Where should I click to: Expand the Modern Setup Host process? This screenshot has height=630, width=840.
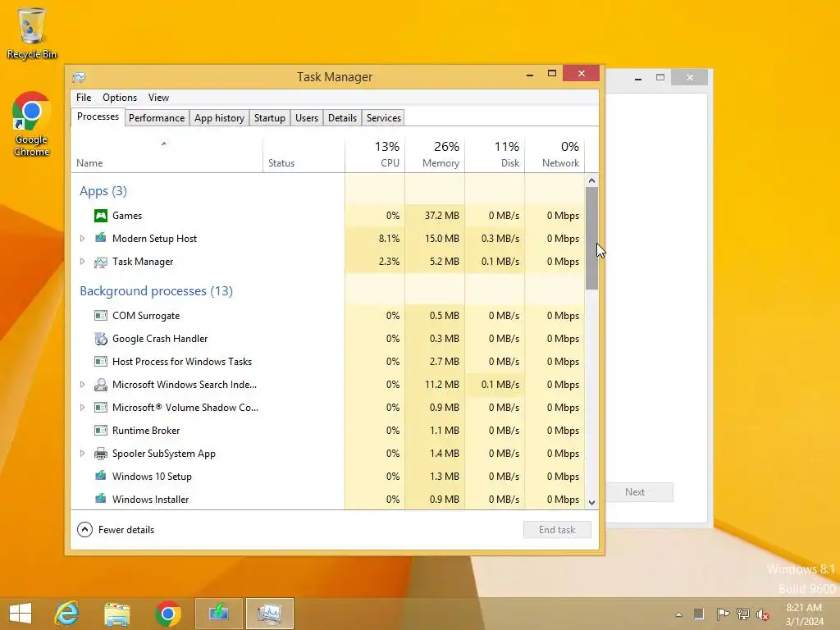pos(82,239)
